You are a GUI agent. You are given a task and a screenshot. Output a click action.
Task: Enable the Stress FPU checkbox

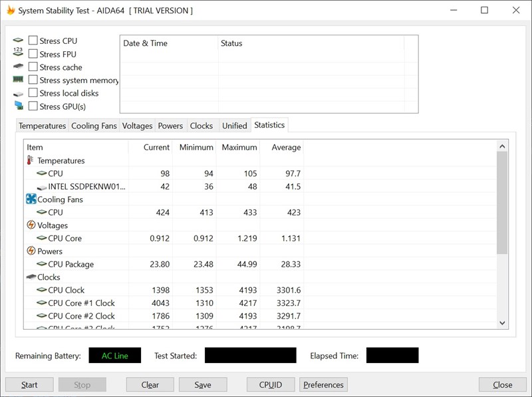point(33,54)
